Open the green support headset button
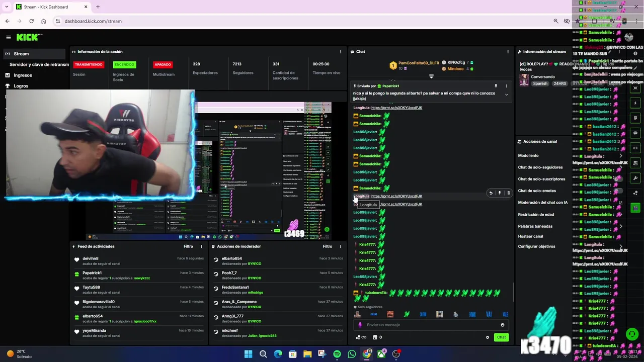644x362 pixels. [631, 334]
